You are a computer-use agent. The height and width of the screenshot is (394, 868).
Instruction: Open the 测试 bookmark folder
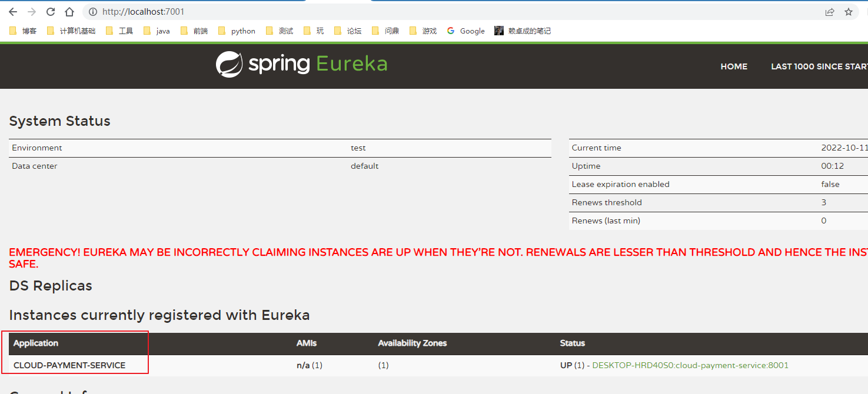280,31
